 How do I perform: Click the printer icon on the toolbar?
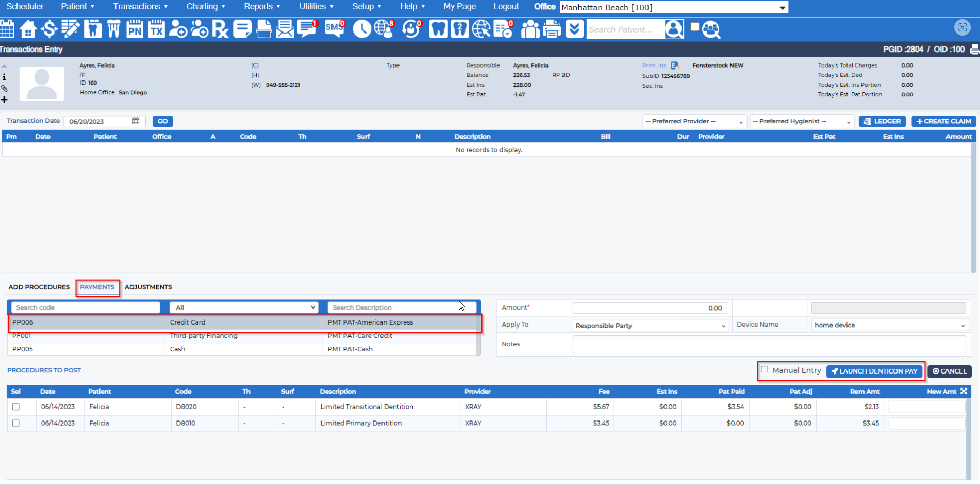point(552,29)
